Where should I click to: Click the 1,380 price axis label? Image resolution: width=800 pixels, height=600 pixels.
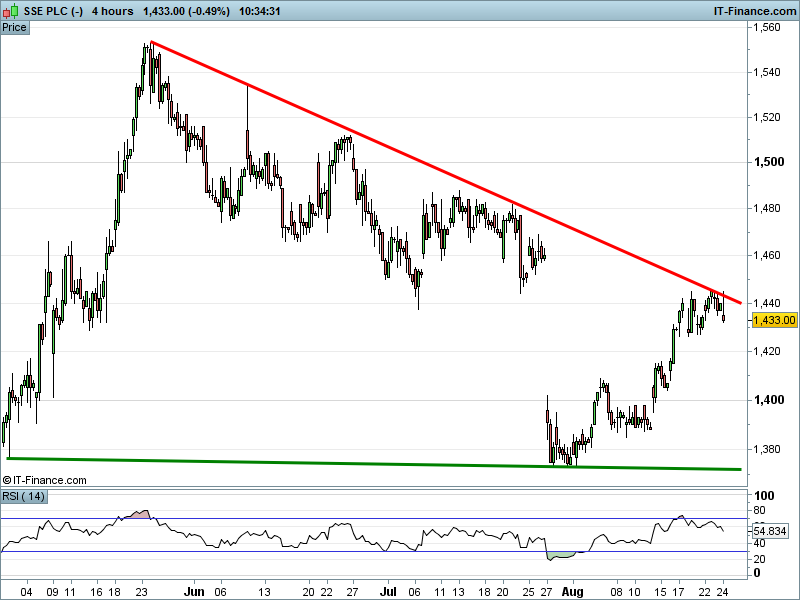tap(767, 449)
